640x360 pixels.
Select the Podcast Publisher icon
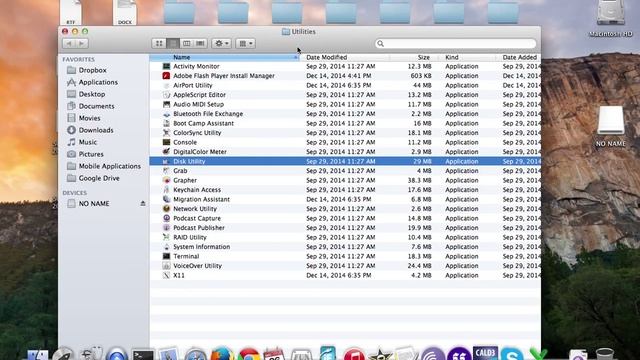point(166,228)
